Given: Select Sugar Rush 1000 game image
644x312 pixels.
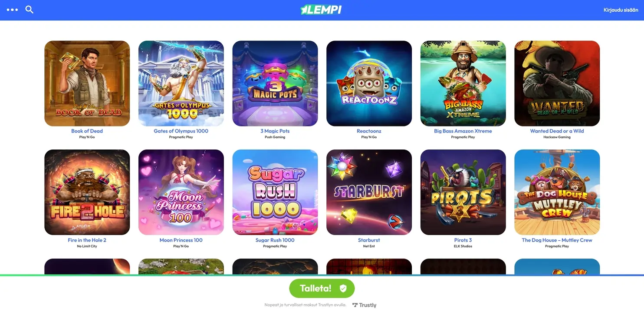Looking at the screenshot, I should [x=275, y=192].
